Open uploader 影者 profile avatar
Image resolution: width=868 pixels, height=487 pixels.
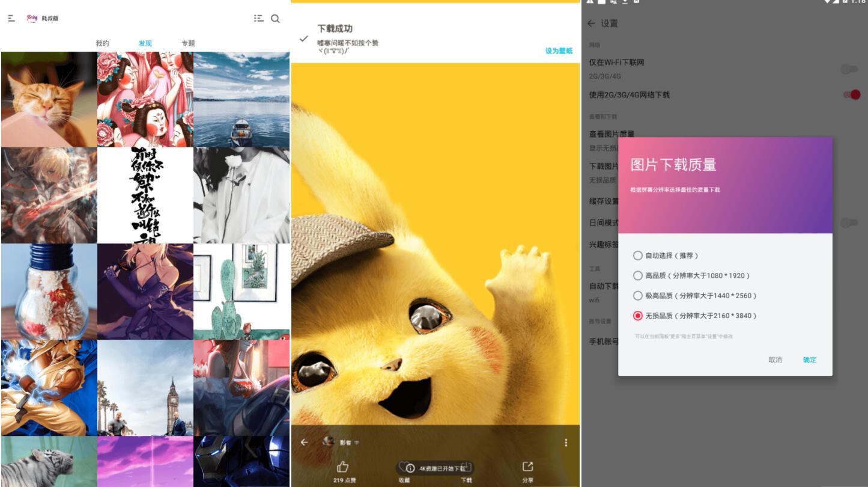(328, 442)
